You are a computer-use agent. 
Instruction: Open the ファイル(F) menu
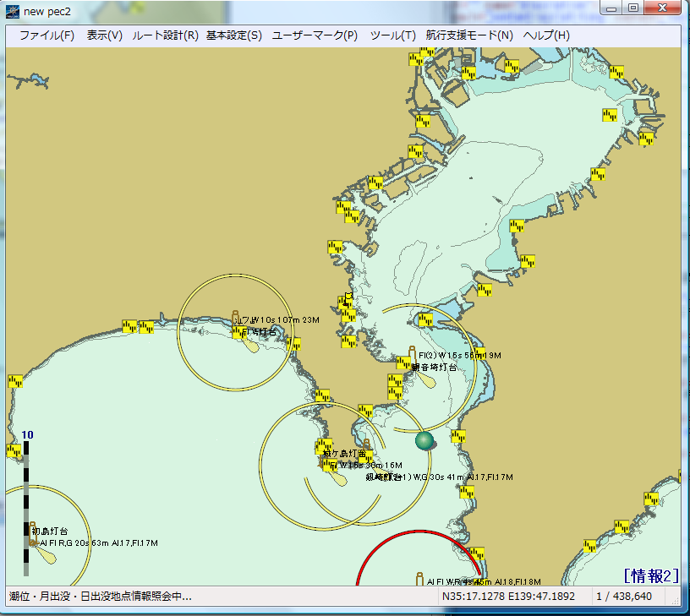[x=47, y=35]
